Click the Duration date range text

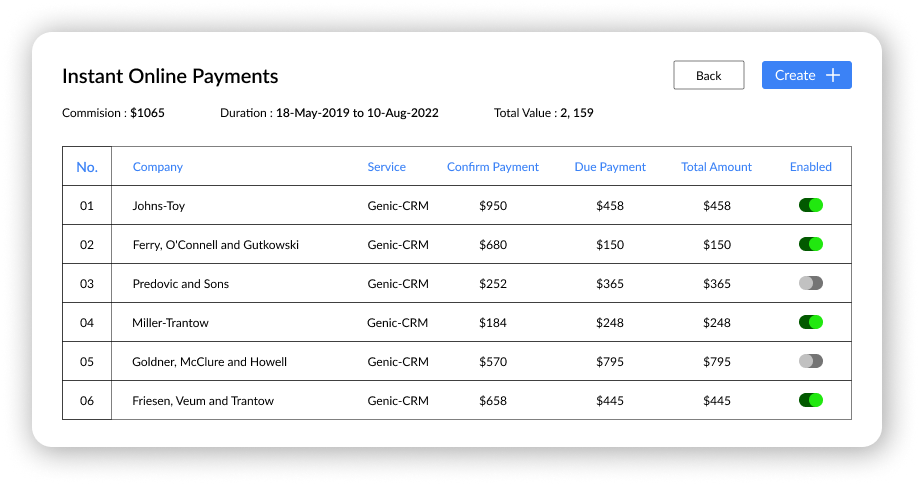coord(329,113)
